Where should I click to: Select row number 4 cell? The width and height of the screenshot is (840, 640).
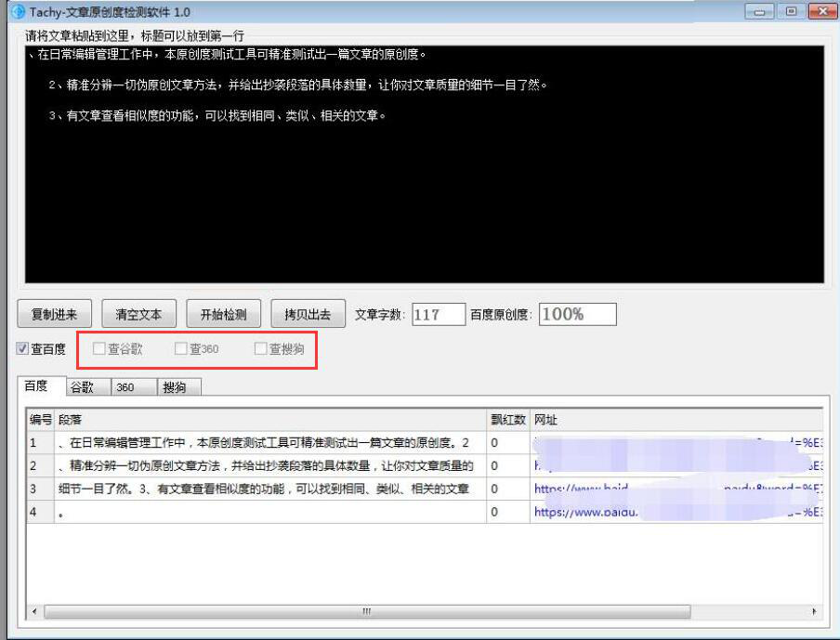point(41,512)
